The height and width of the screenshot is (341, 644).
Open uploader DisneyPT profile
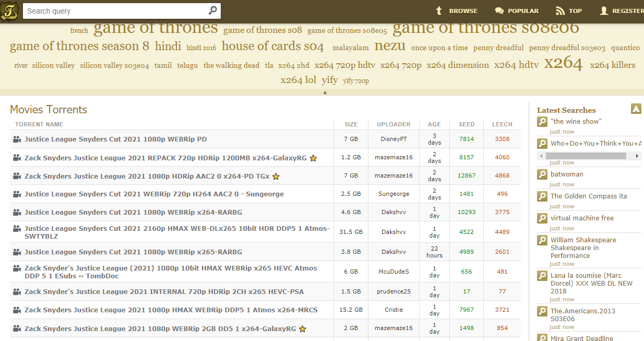point(393,139)
